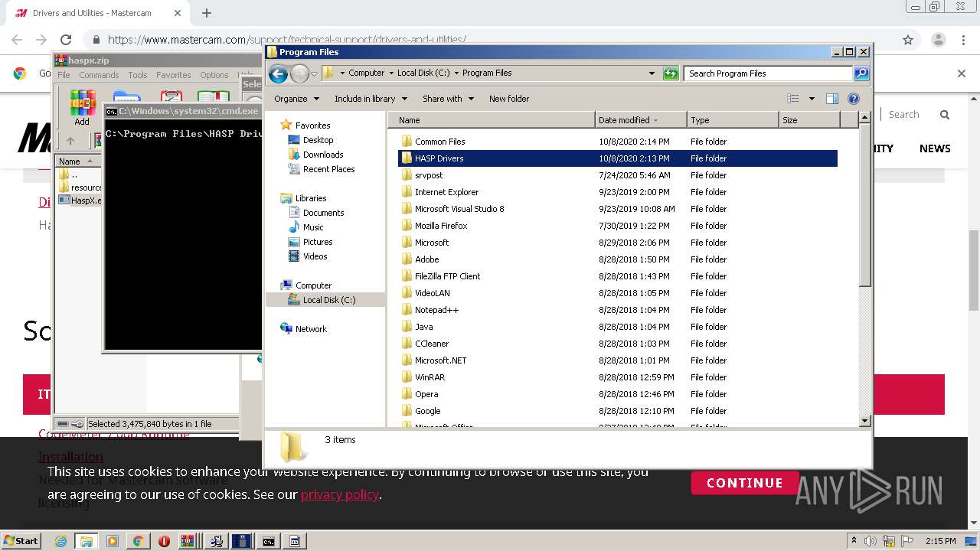Screen dimensions: 980x551
Task: Expand Computer breadcrumb arrow
Action: pyautogui.click(x=391, y=73)
